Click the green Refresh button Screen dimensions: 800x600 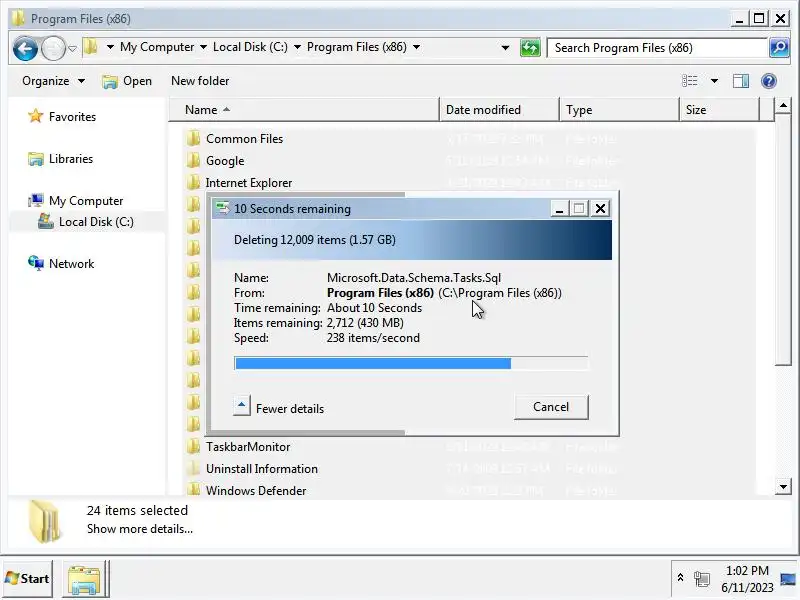(x=530, y=48)
